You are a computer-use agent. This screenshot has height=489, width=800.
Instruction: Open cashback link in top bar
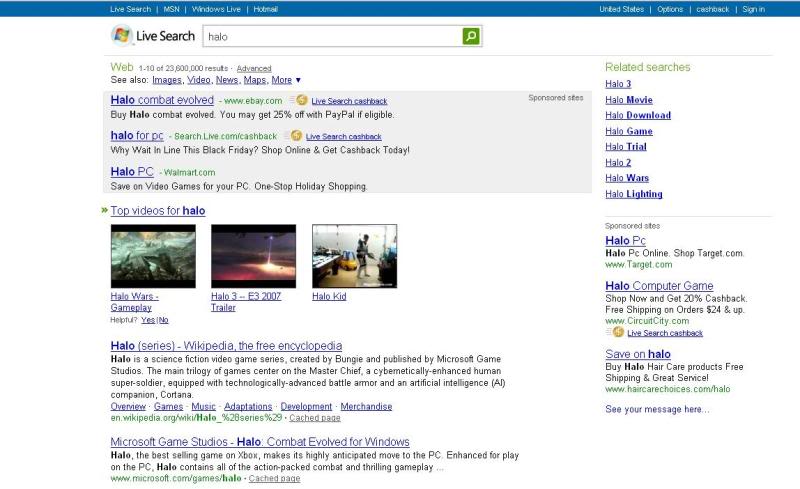(x=712, y=9)
